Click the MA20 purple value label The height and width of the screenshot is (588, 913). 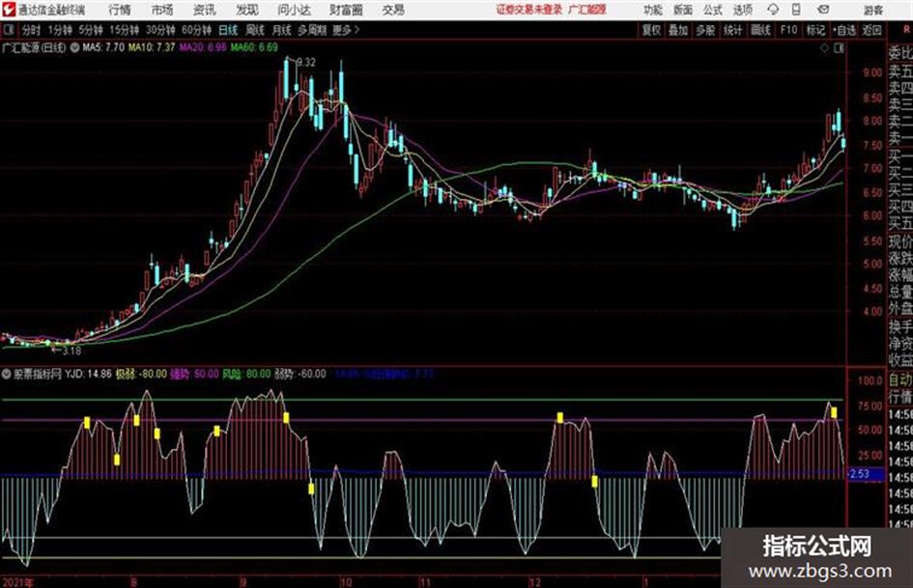(203, 47)
